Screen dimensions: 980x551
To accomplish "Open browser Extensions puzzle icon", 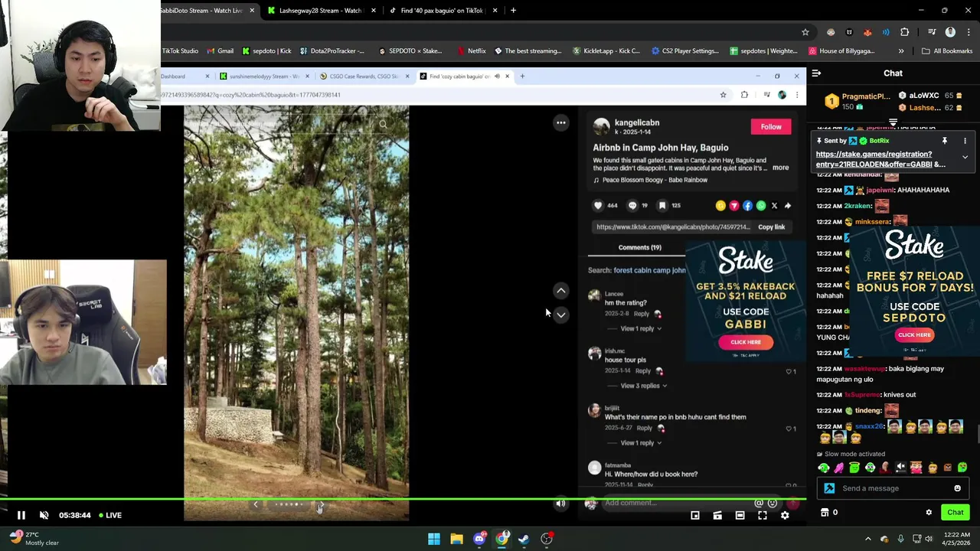I will tap(904, 32).
